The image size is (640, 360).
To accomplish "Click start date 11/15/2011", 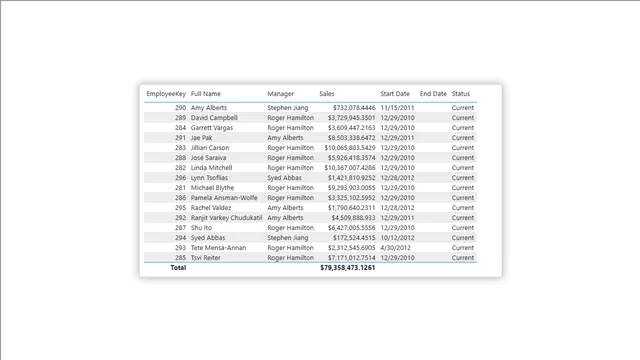I will 398,108.
